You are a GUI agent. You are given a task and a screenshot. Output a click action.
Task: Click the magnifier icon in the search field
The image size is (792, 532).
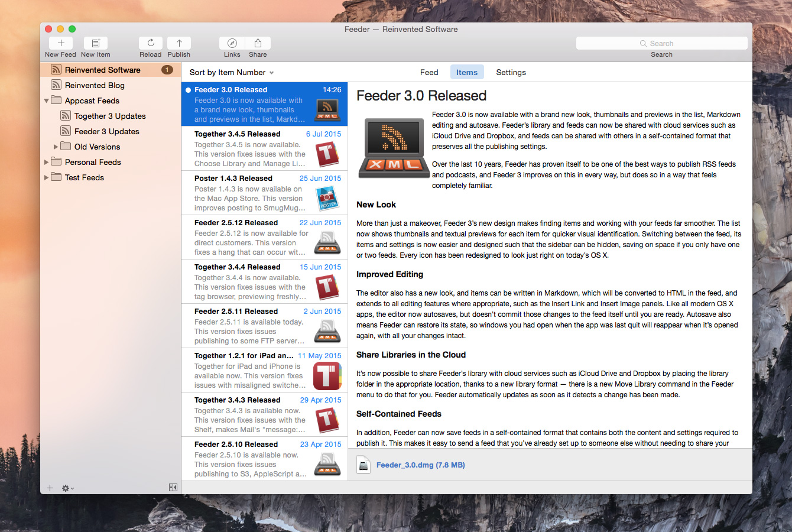(x=643, y=43)
